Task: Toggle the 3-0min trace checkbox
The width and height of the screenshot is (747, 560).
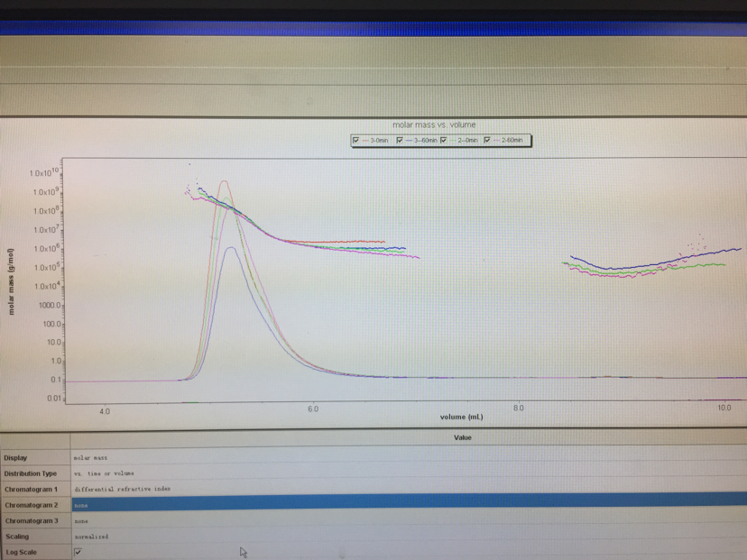Action: [x=355, y=140]
